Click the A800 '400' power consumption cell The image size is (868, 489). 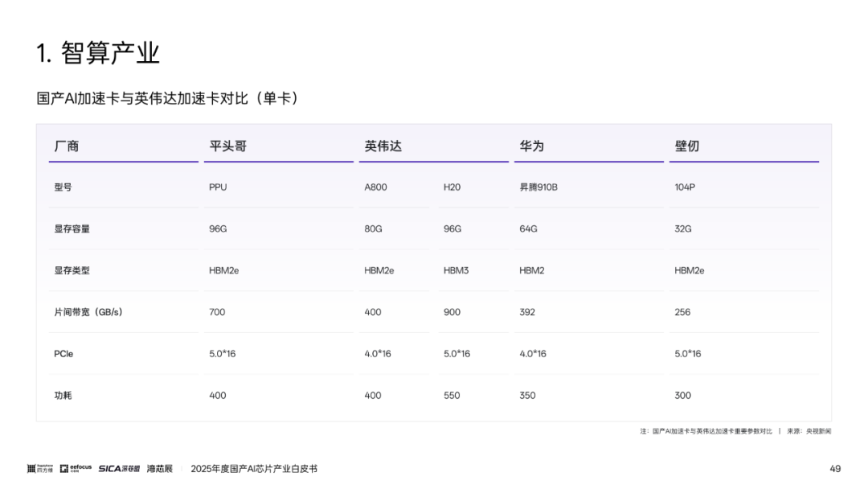[x=373, y=396]
